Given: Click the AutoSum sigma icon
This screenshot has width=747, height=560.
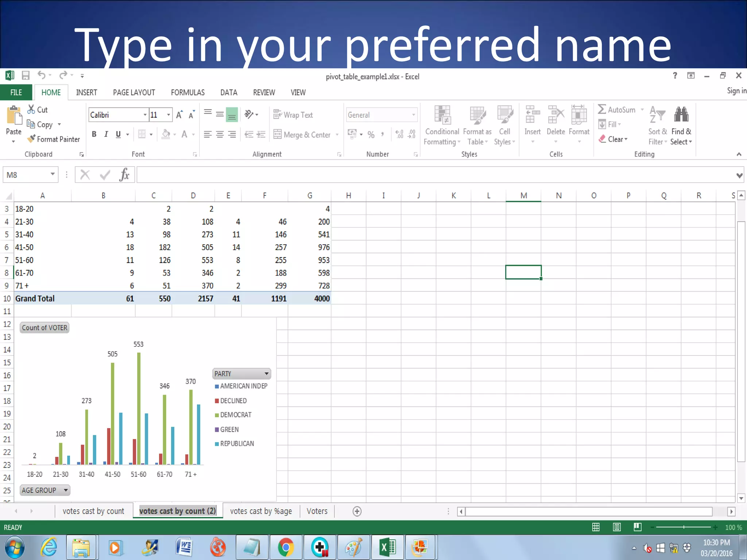Looking at the screenshot, I should click(602, 109).
